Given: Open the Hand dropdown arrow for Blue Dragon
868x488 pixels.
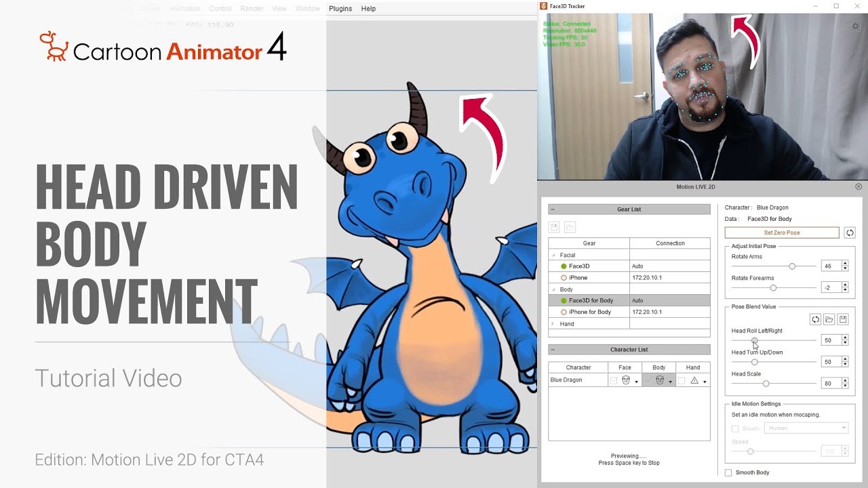Looking at the screenshot, I should click(705, 382).
